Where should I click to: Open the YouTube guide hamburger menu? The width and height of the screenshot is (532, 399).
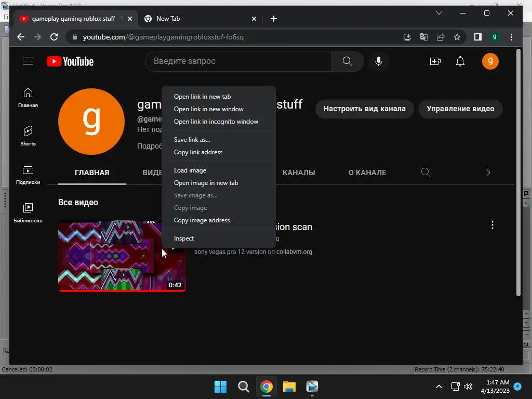(28, 61)
